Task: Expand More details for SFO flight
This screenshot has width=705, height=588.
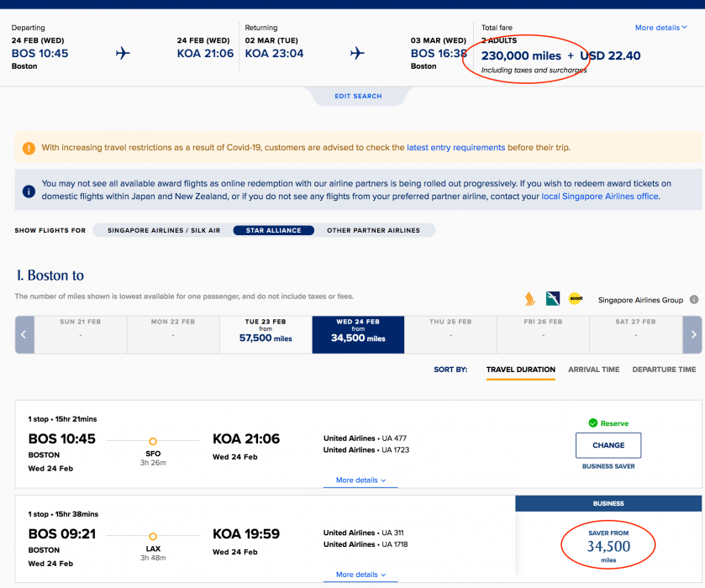Action: 360,480
